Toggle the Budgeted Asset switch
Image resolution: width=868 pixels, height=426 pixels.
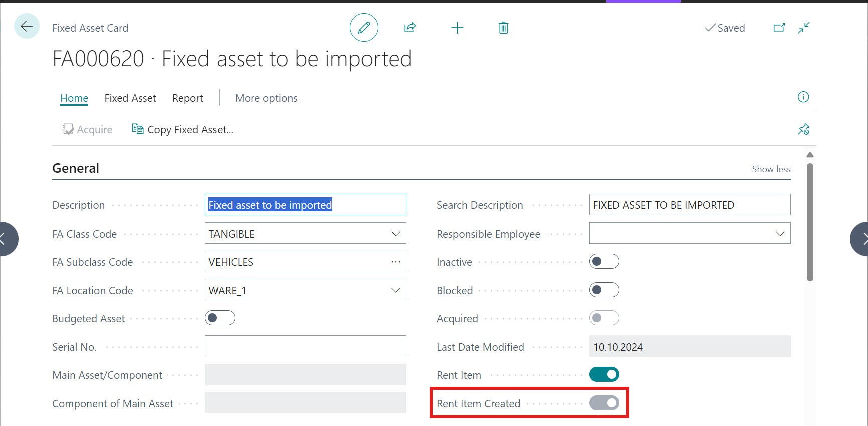click(x=220, y=318)
